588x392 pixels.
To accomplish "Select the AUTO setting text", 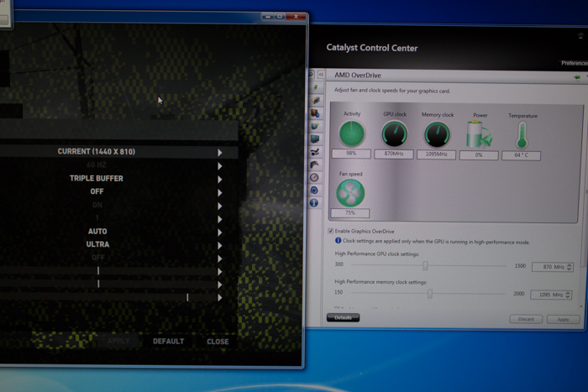I will point(97,231).
